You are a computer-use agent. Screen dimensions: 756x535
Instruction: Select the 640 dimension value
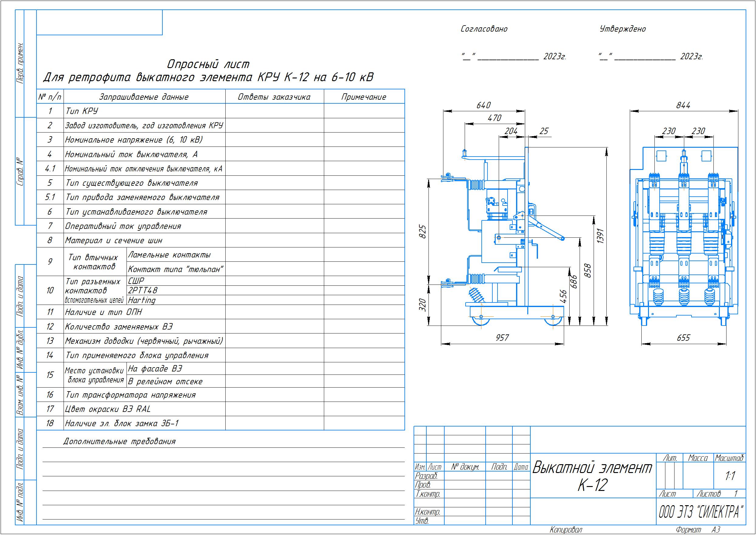coord(484,105)
